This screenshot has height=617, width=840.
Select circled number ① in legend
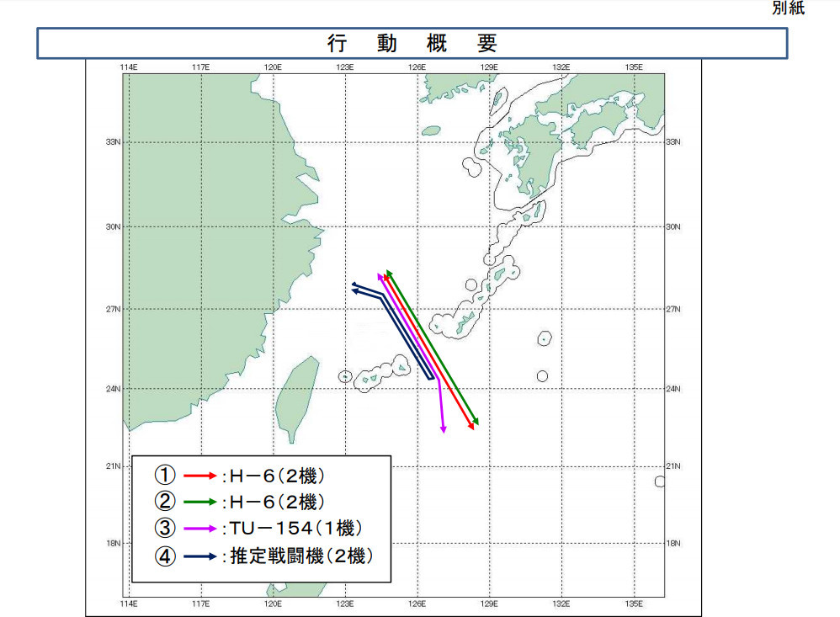point(165,475)
